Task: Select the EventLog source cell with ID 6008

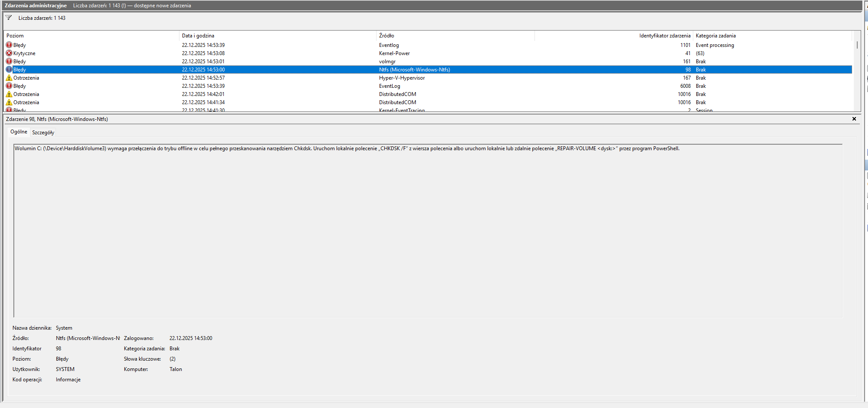Action: 389,86
